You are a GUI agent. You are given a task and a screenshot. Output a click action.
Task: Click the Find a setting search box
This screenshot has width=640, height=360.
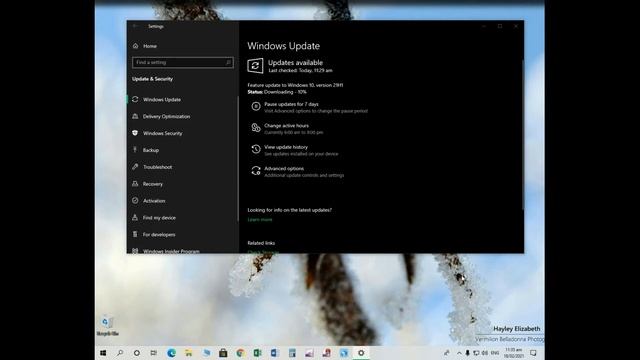tap(182, 62)
